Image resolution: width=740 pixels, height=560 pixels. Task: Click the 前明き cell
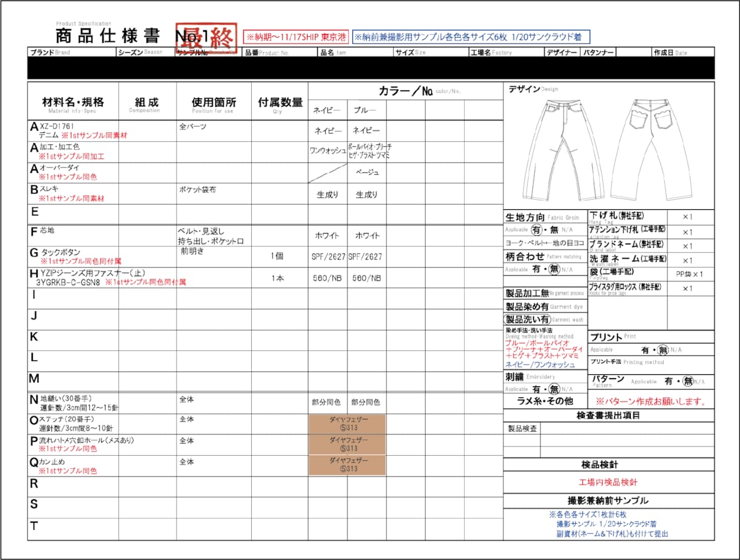[192, 251]
